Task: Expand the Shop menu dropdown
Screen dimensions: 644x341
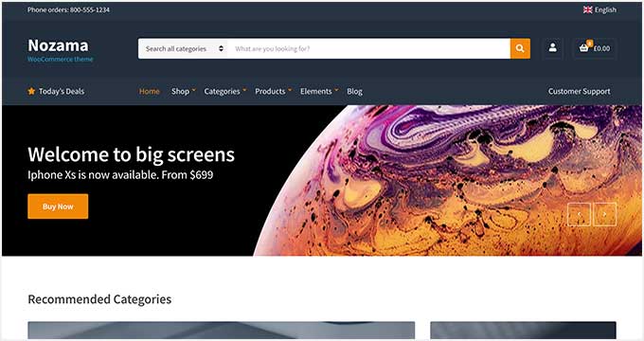Action: pyautogui.click(x=184, y=91)
